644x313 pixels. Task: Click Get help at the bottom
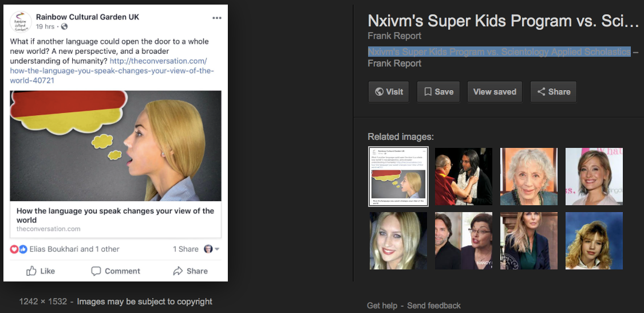coord(382,306)
